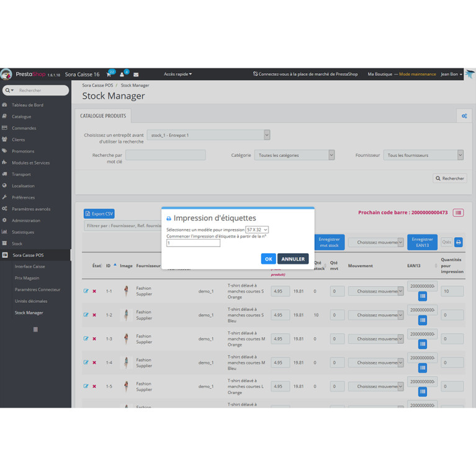Image resolution: width=476 pixels, height=476 pixels.
Task: Click the barcode icon next to Prochain code barre
Action: pyautogui.click(x=458, y=213)
